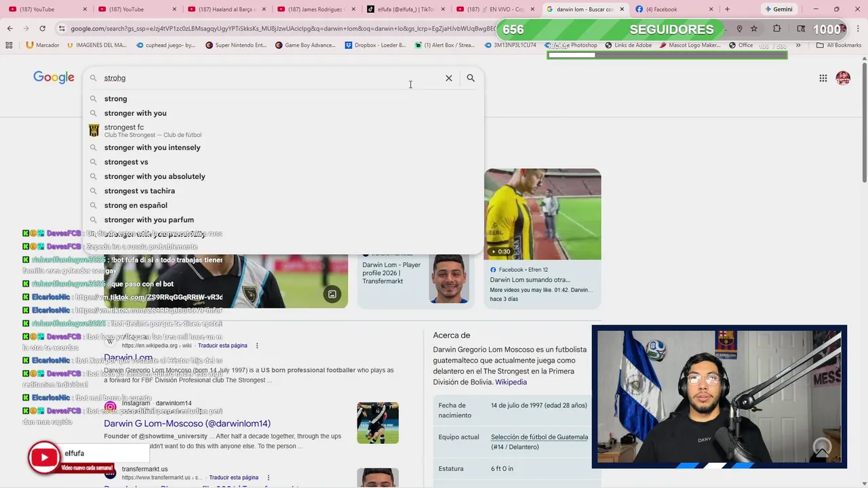Open Wikipedia link in Acerca de panel
Screen dimensions: 868x488
tap(511, 382)
